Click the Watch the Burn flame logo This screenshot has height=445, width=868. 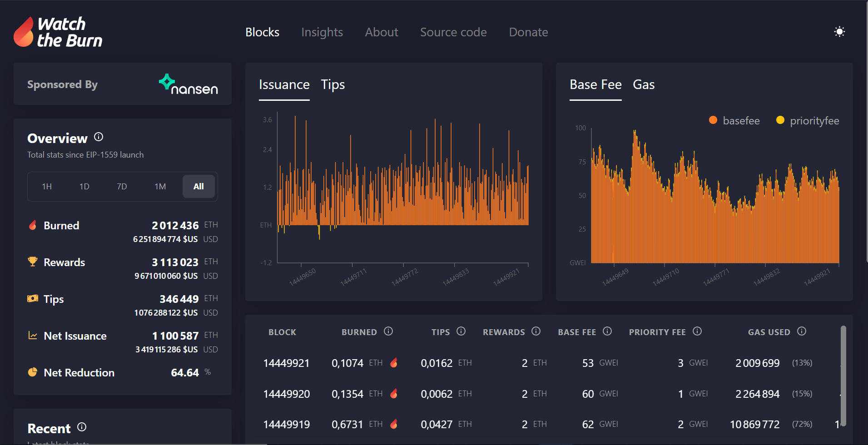(24, 32)
